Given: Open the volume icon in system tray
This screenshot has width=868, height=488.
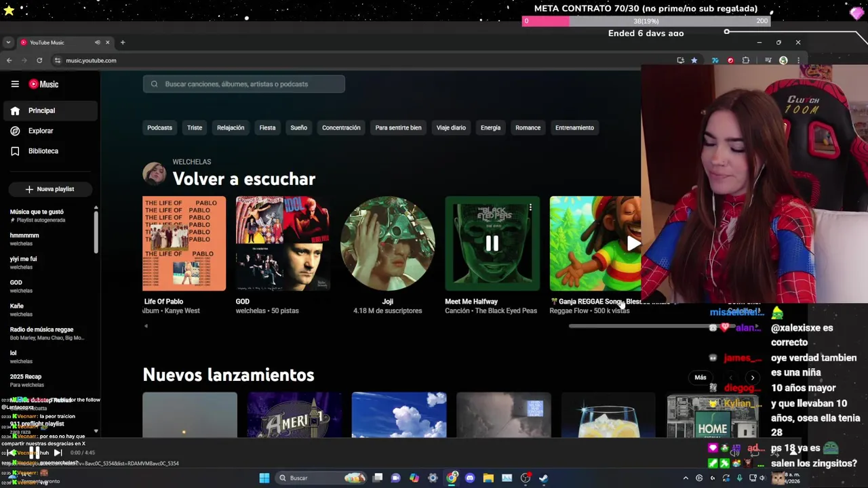Looking at the screenshot, I should 762,478.
